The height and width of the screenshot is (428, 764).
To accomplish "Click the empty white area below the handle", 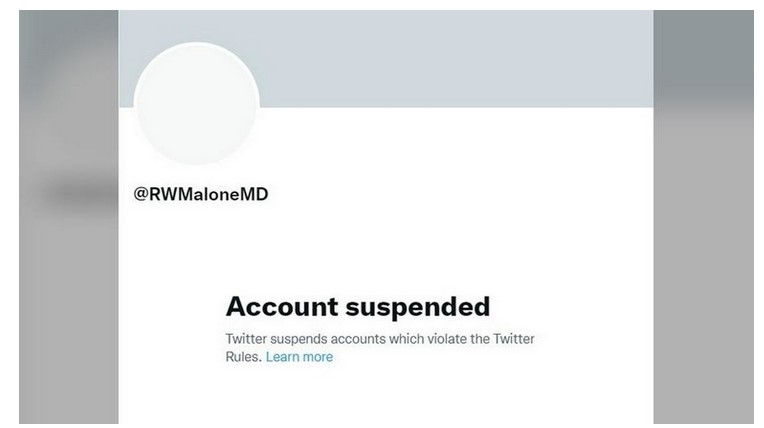I will click(385, 244).
